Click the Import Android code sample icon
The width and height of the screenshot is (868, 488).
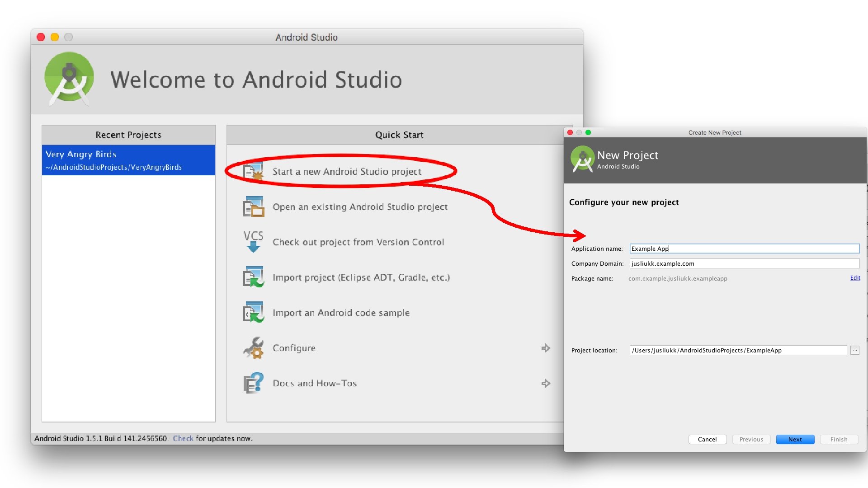pos(253,312)
